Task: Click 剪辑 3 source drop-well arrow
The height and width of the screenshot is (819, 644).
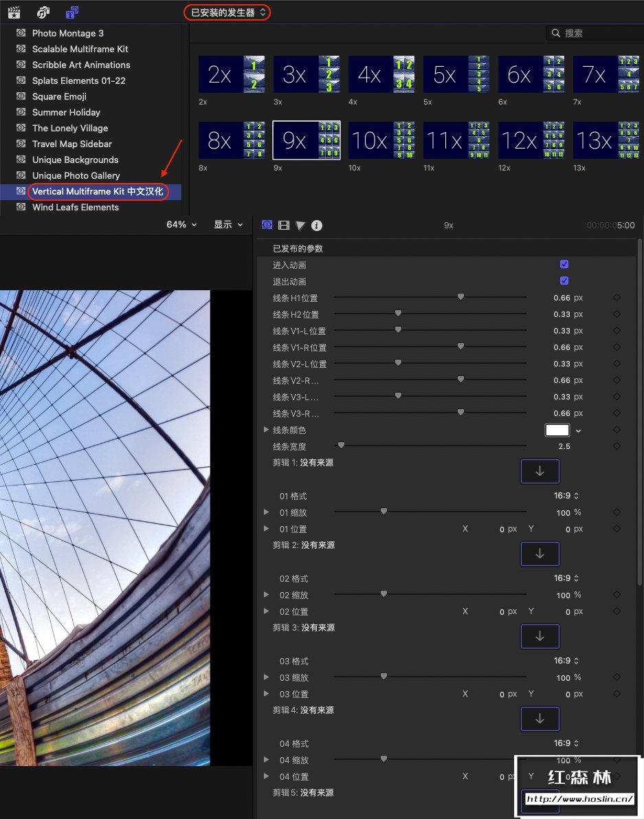Action: (540, 636)
